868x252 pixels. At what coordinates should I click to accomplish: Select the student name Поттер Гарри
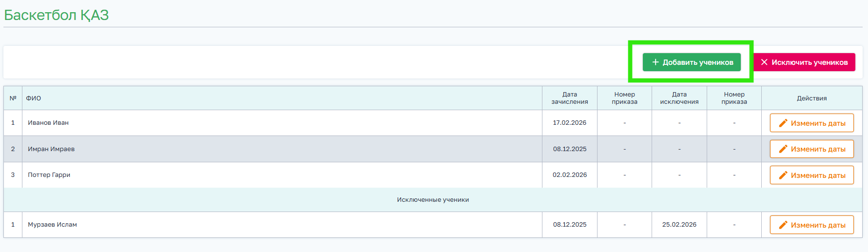[49, 175]
